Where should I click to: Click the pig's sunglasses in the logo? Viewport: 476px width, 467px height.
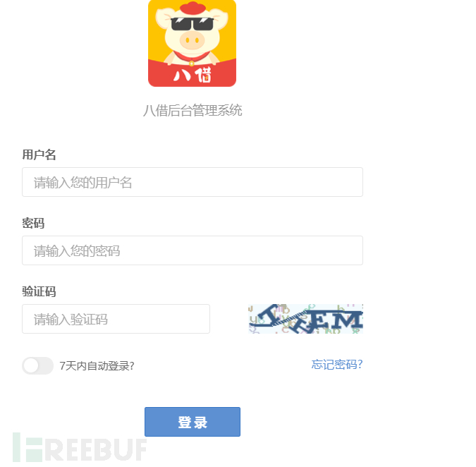pos(192,24)
